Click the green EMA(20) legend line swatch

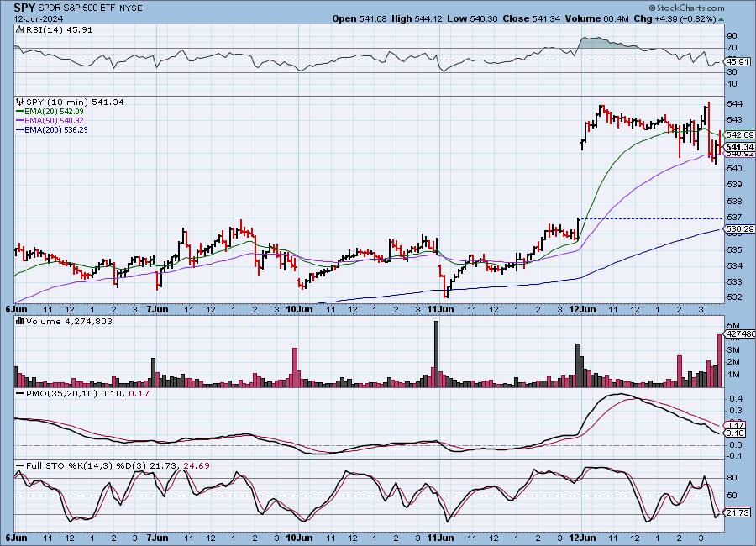tap(20, 112)
